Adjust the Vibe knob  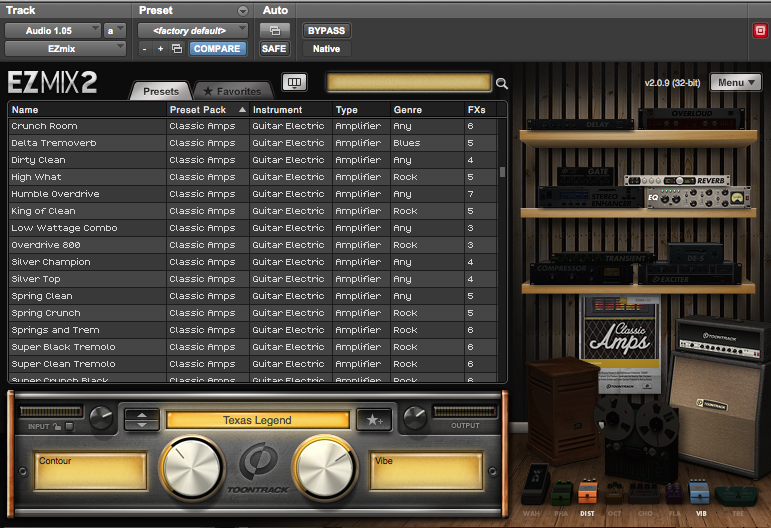(325, 467)
